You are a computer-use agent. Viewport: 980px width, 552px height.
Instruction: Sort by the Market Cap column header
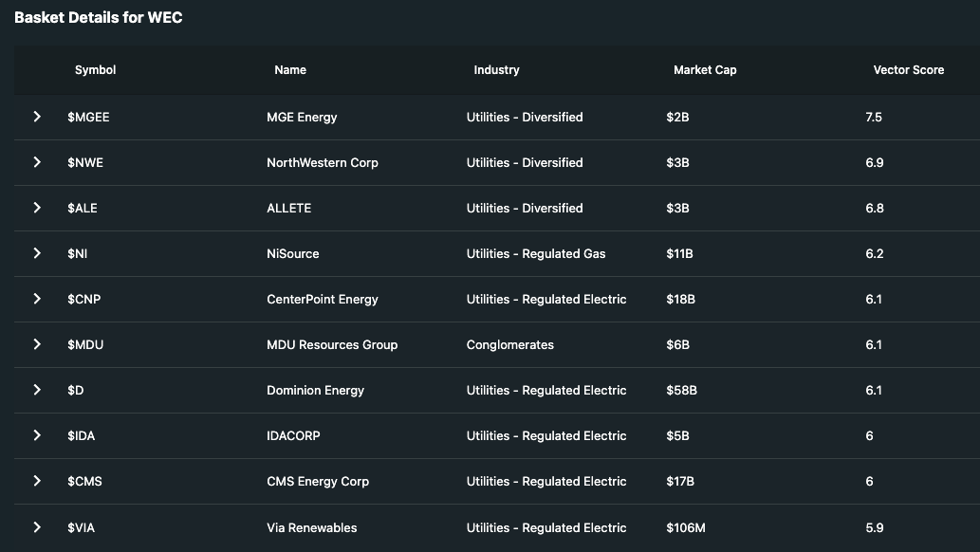pyautogui.click(x=705, y=70)
